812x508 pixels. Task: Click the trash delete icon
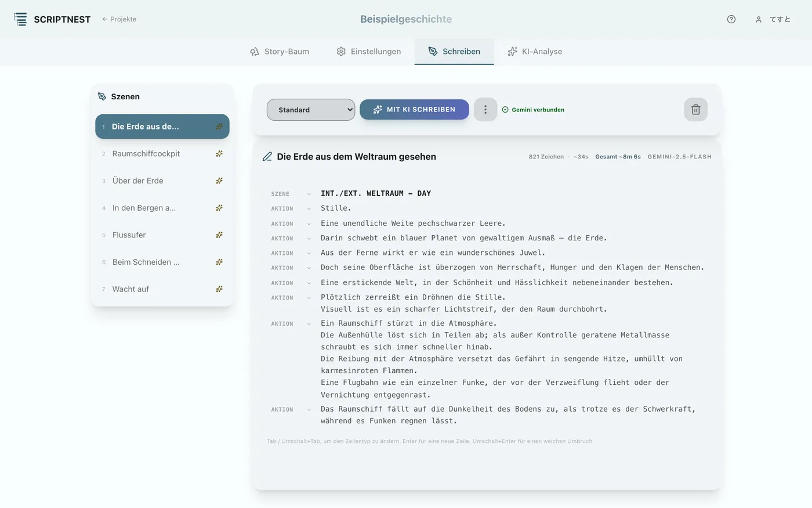[695, 110]
